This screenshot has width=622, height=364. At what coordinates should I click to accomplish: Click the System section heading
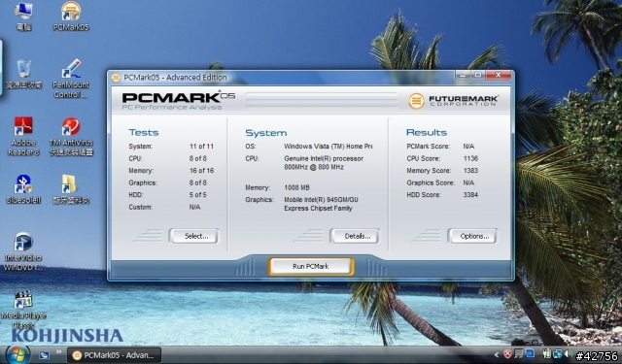click(x=265, y=133)
